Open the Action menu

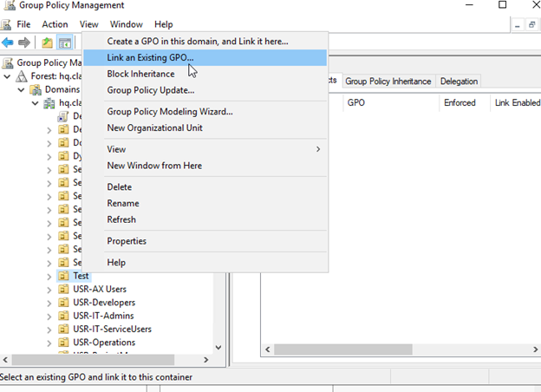(55, 24)
